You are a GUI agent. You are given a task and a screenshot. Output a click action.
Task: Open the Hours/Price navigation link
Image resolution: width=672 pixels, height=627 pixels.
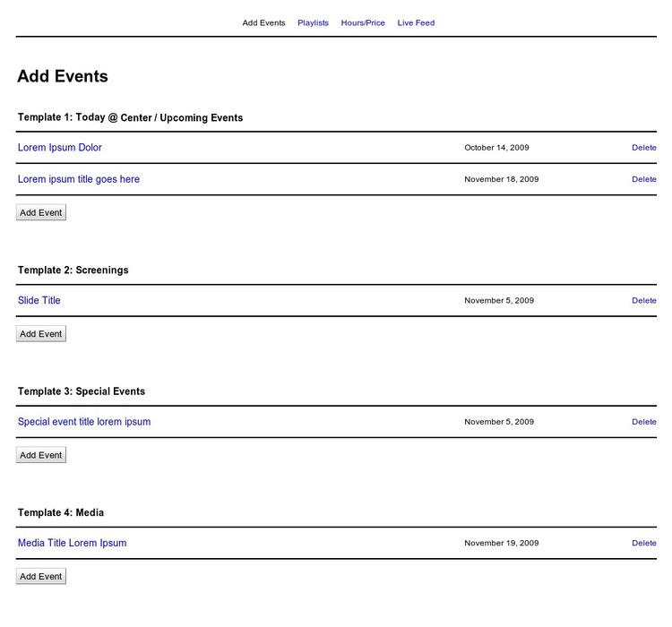point(363,23)
